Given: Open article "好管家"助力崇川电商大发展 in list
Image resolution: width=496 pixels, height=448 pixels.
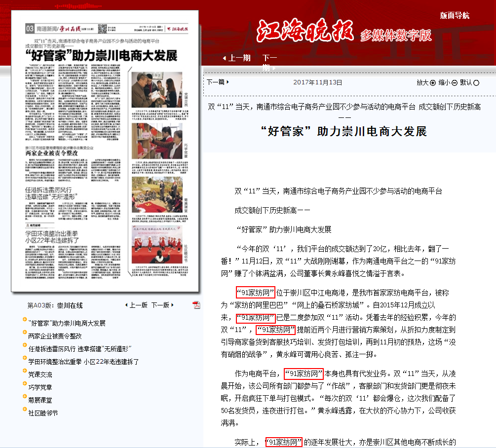Looking at the screenshot, I should click(x=67, y=323).
